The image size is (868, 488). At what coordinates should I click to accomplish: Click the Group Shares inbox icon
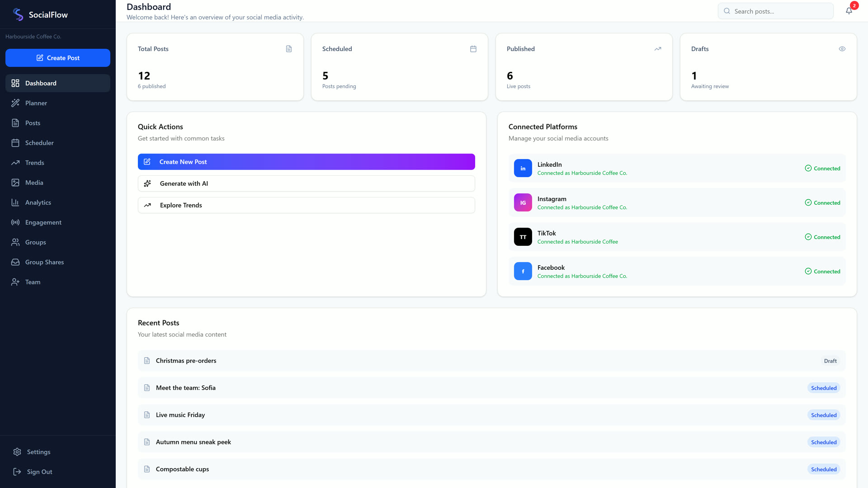[15, 262]
